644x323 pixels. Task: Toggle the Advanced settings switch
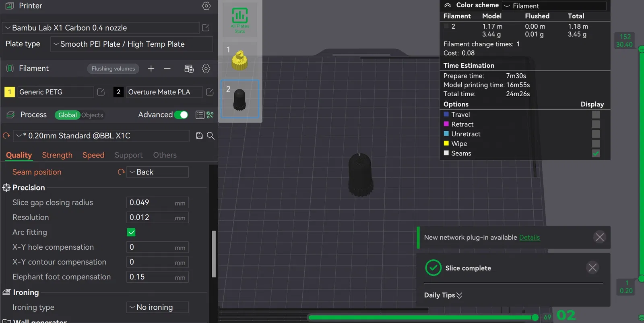coord(181,115)
